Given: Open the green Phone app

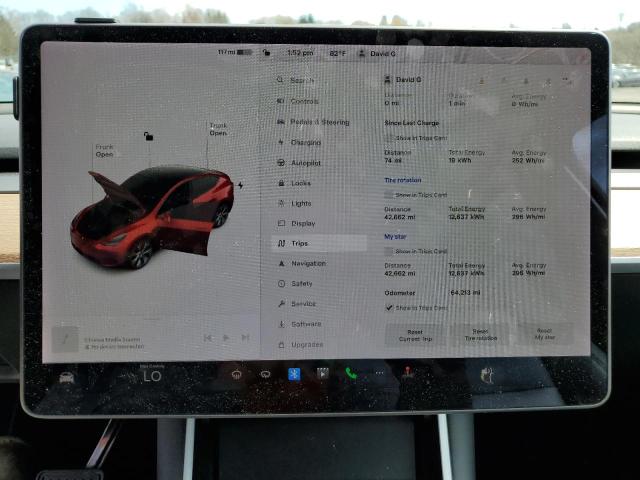Looking at the screenshot, I should coord(351,373).
